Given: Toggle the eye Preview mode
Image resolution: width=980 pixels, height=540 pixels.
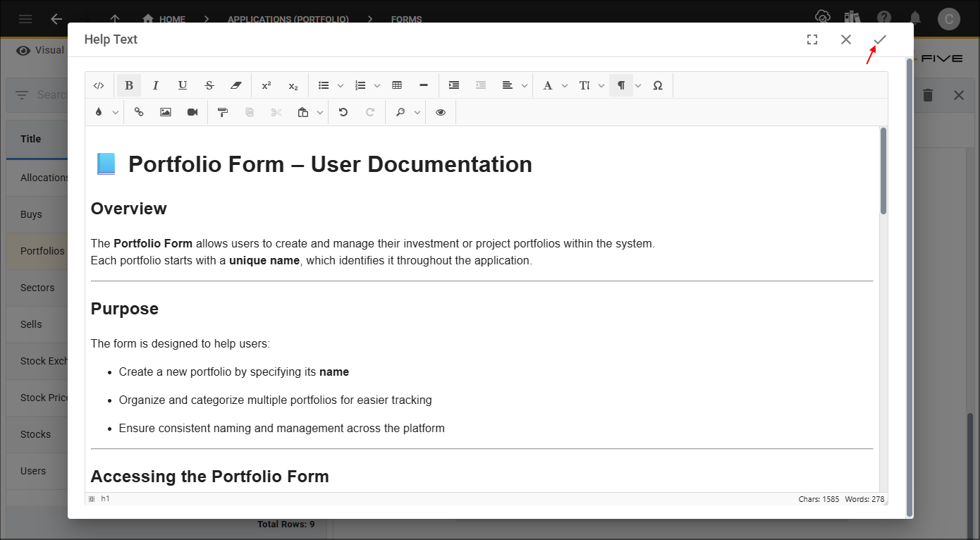Looking at the screenshot, I should click(x=441, y=112).
